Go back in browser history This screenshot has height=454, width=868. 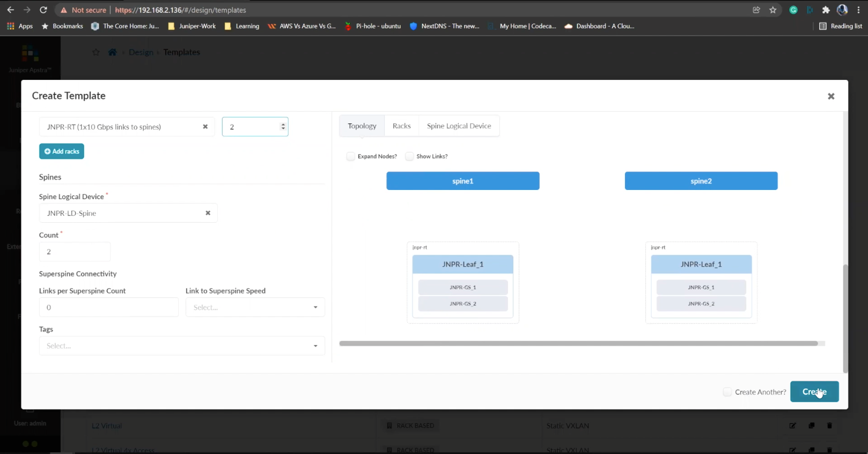point(10,10)
